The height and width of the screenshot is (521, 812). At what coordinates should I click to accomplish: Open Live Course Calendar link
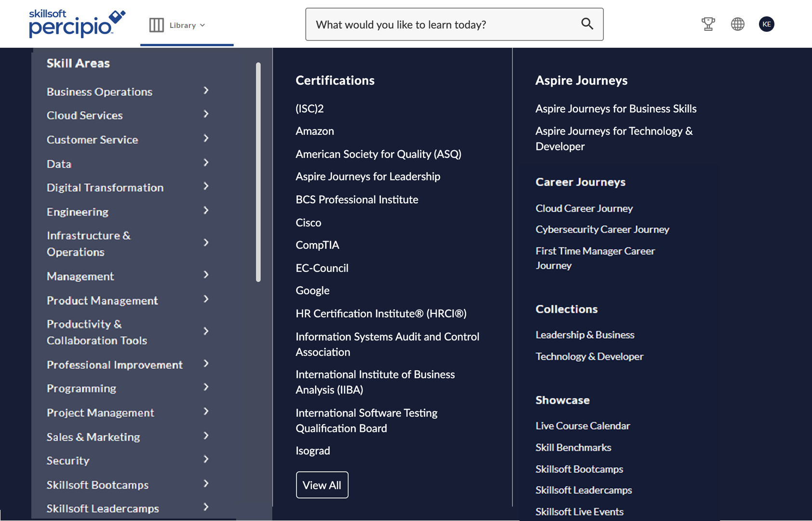coord(583,426)
